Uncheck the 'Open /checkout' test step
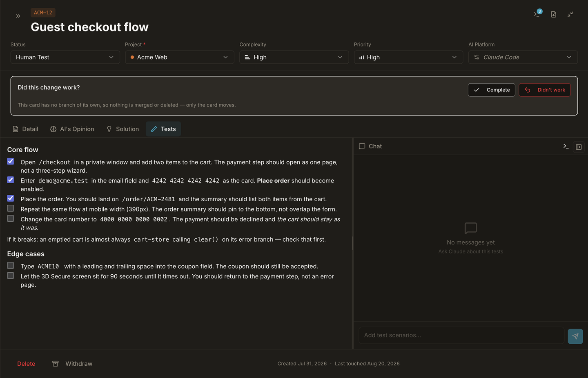This screenshot has height=378, width=588. [11, 162]
